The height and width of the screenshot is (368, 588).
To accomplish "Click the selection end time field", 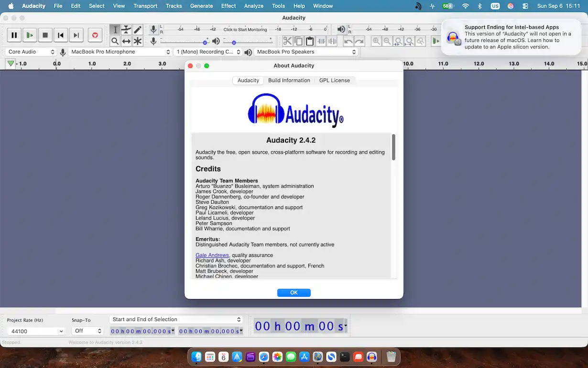I will 208,331.
